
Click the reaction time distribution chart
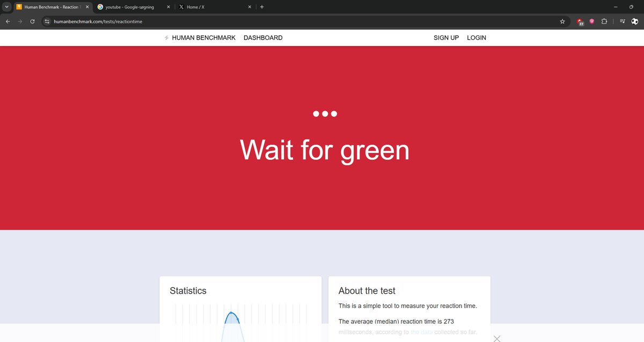click(x=240, y=323)
